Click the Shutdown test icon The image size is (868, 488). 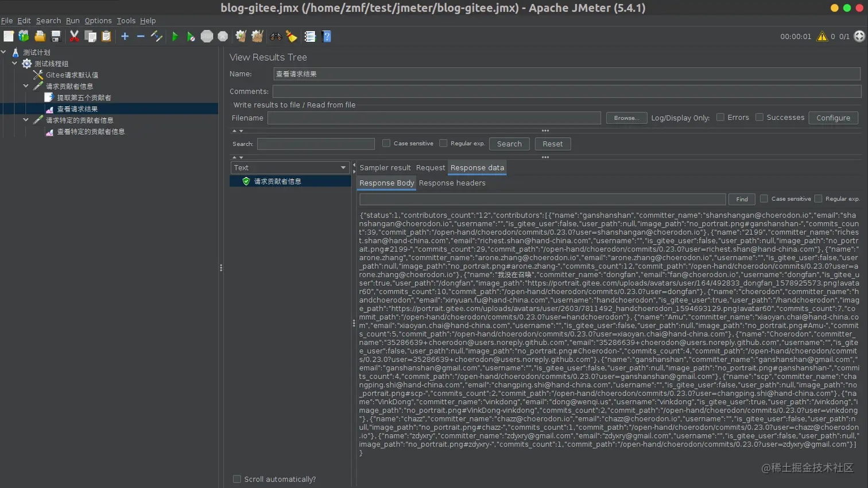pyautogui.click(x=223, y=36)
